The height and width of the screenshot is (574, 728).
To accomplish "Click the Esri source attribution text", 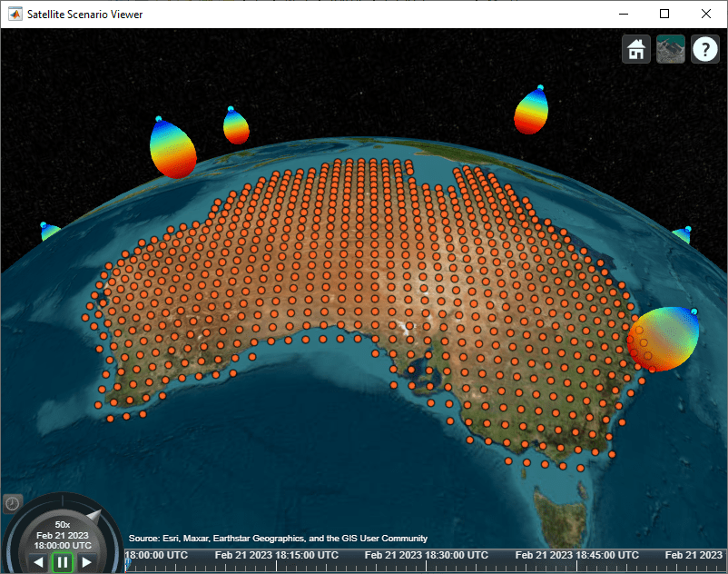I will click(x=278, y=539).
